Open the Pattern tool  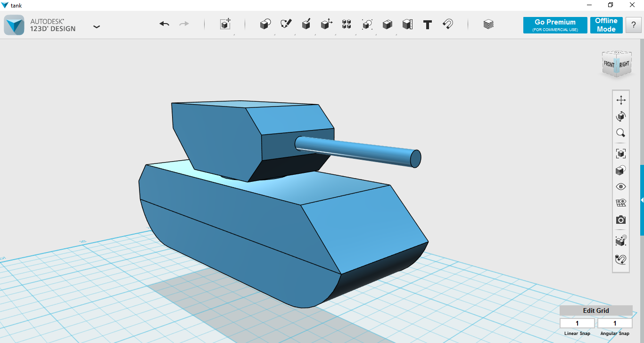347,24
